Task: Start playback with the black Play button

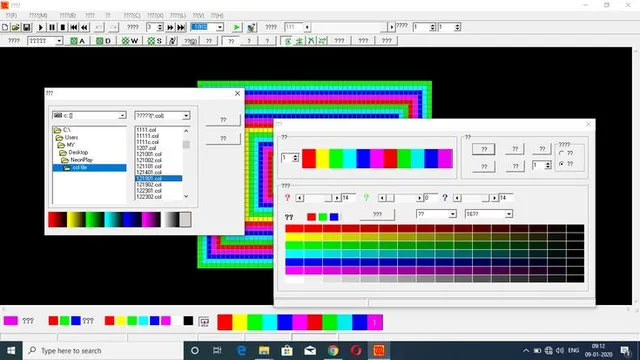Action: 41,27
